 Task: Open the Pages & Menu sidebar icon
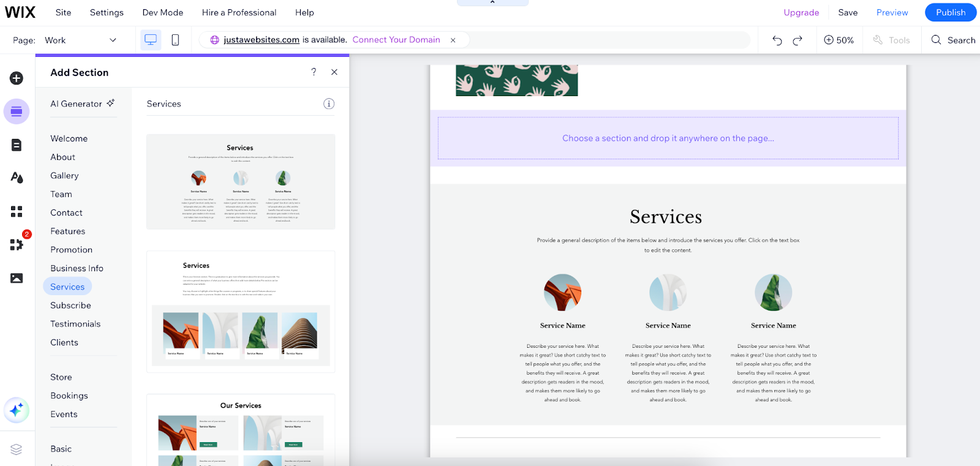[x=17, y=145]
